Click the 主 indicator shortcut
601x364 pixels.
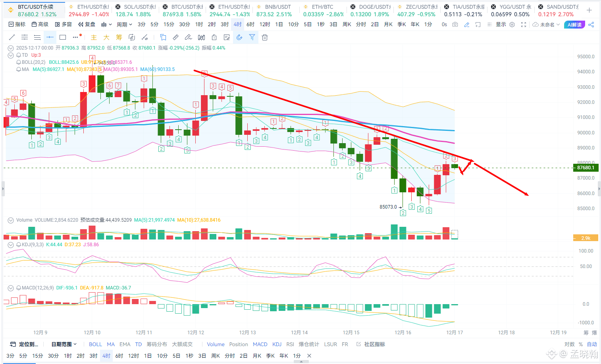coord(94,37)
